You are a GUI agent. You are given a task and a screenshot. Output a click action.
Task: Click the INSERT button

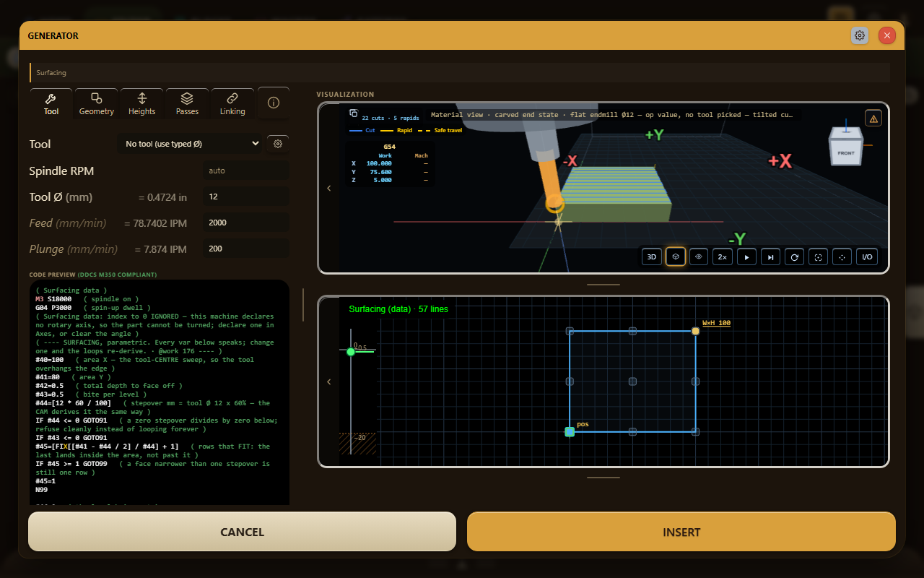click(x=681, y=532)
